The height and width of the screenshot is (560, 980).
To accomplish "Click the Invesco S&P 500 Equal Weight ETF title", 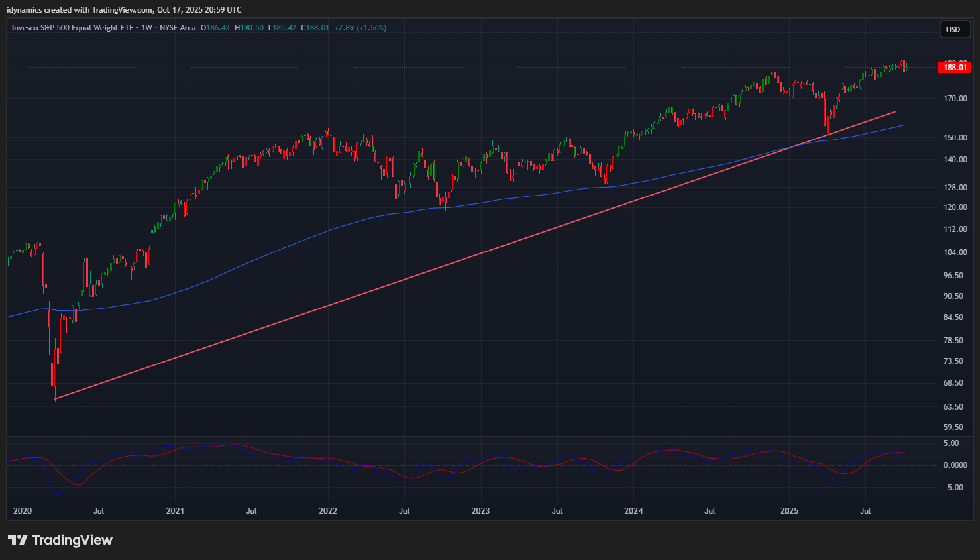I will 73,28.
